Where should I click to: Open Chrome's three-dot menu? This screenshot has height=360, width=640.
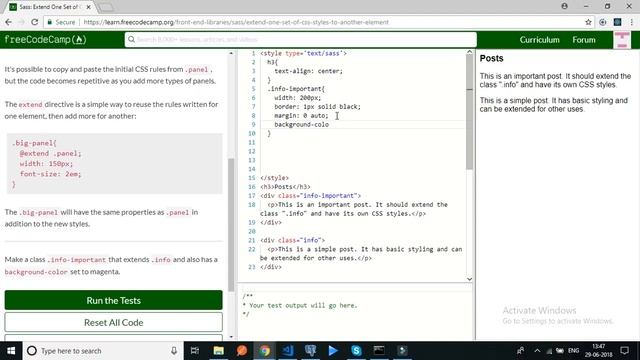coord(632,22)
